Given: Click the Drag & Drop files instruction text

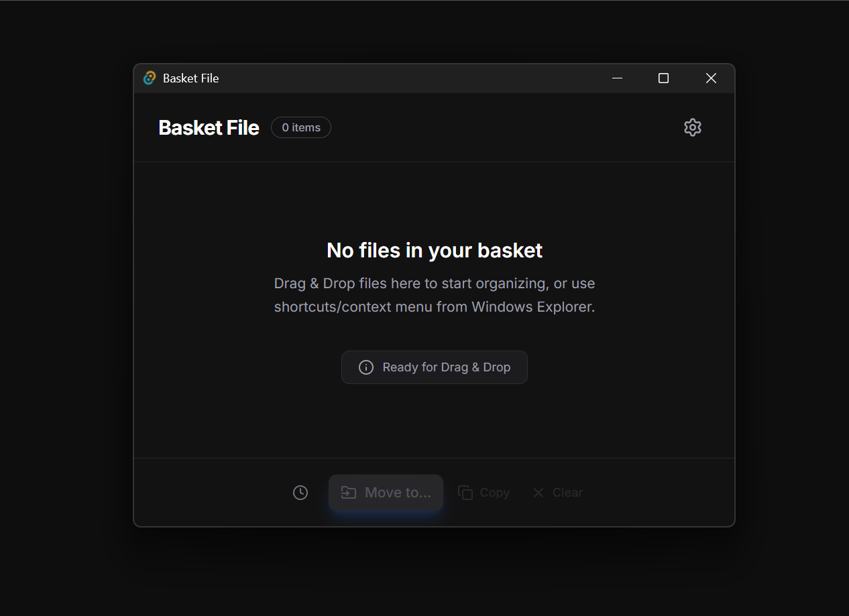Looking at the screenshot, I should pos(435,295).
